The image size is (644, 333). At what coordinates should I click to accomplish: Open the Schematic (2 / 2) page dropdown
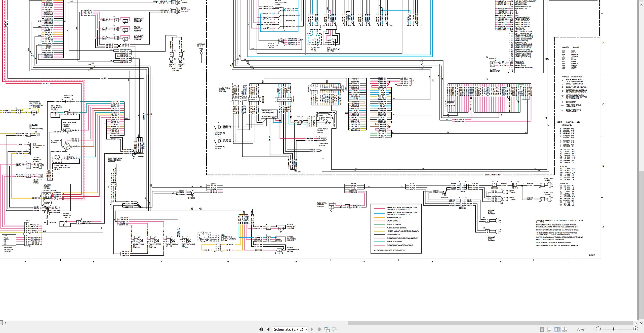point(306,329)
